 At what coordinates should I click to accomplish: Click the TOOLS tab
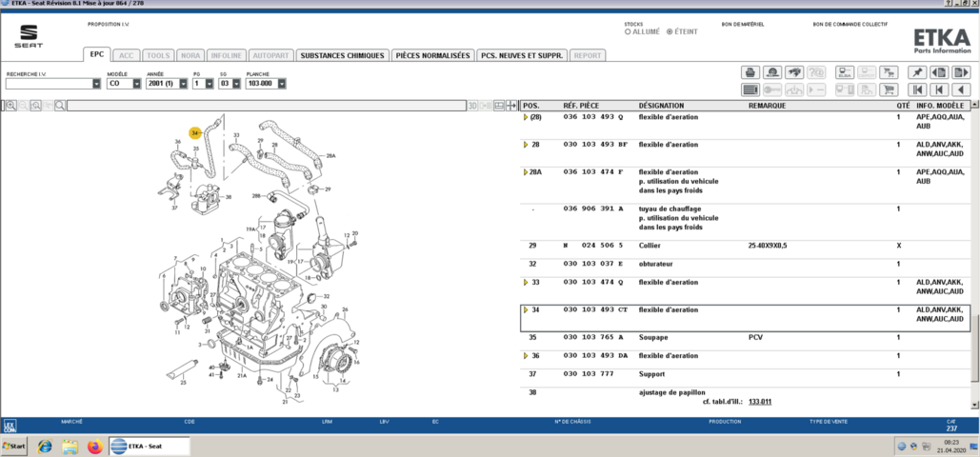click(158, 55)
